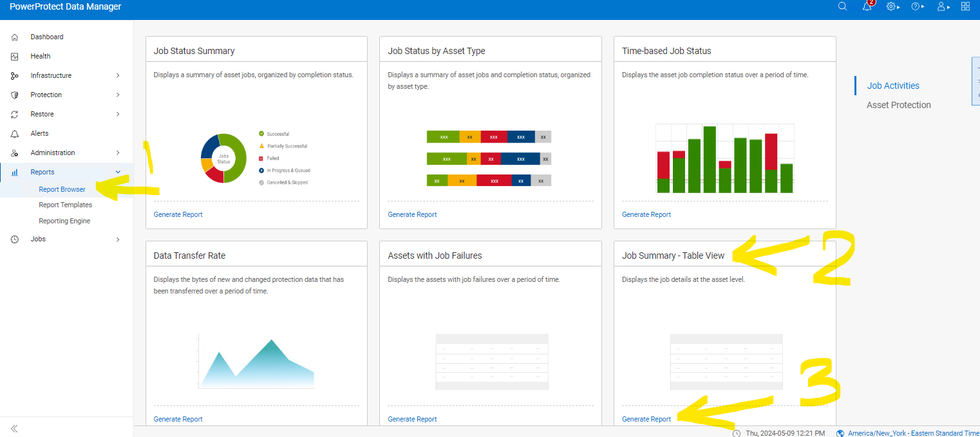Generate report for Job Status Summary

pyautogui.click(x=178, y=214)
